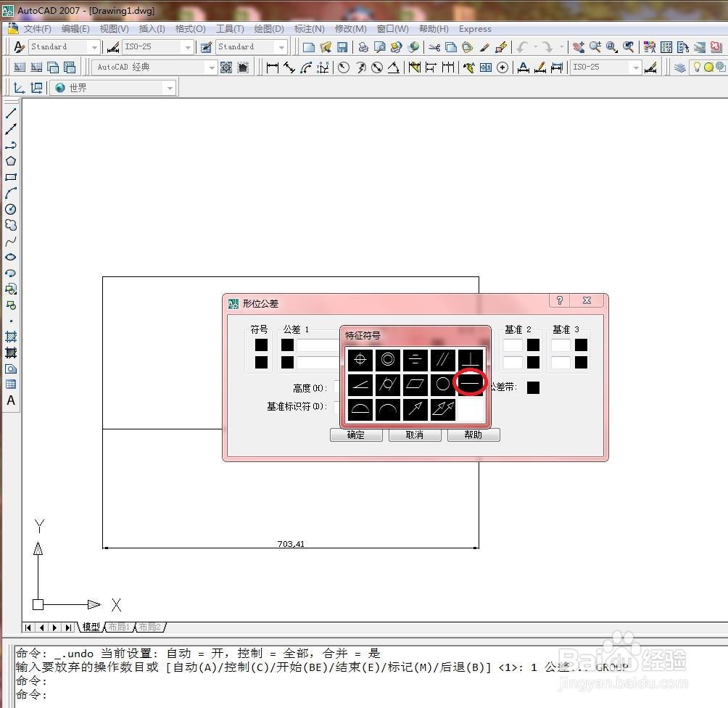Screen dimensions: 728x708
Task: Open the Layer Properties Manager icon
Action: coord(679,67)
